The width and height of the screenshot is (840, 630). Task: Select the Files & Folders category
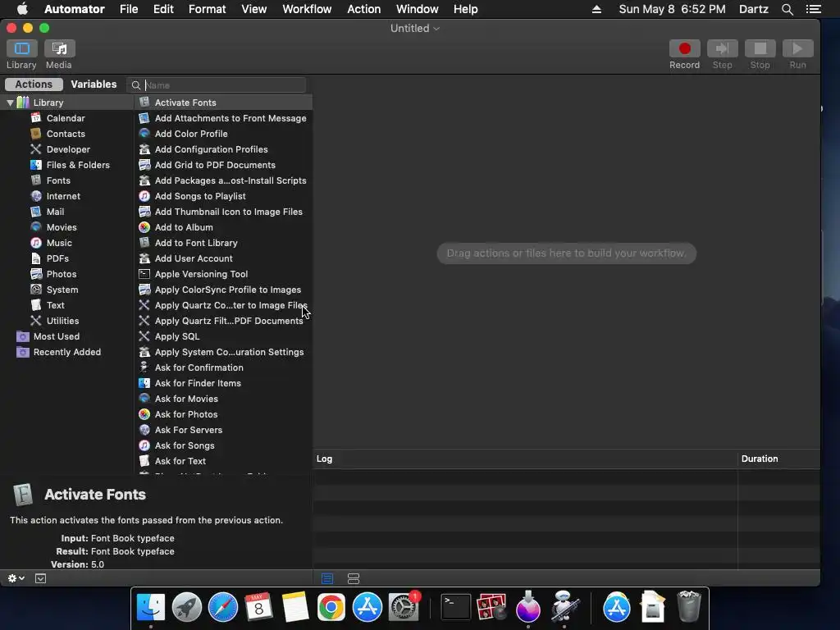pos(78,164)
